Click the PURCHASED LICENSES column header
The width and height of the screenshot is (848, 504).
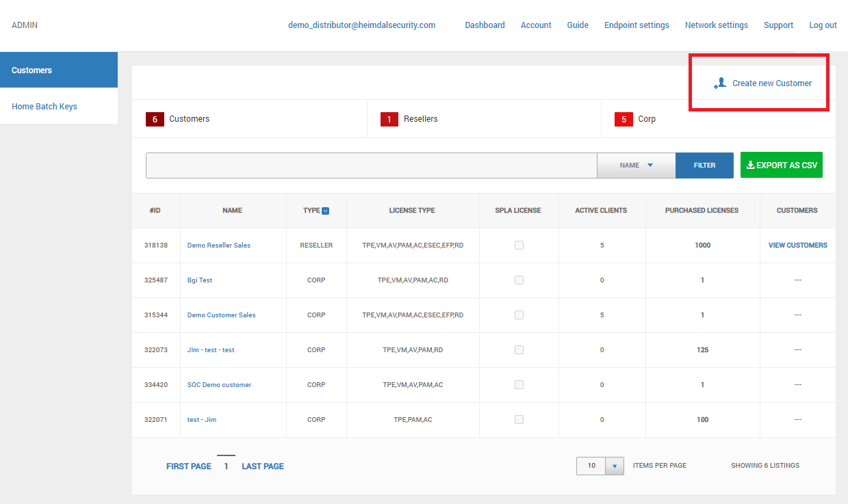tap(702, 211)
